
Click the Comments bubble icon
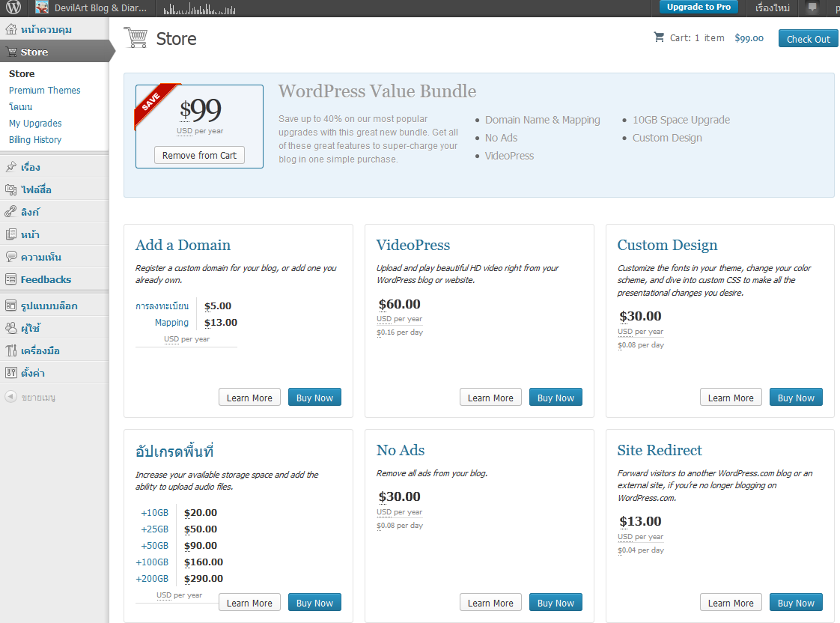[10, 257]
